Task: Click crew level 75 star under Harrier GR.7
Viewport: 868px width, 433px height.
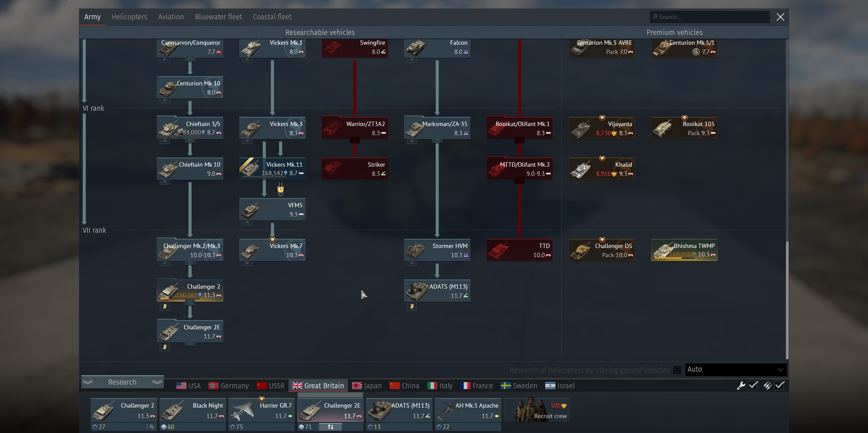Action: coord(233,427)
